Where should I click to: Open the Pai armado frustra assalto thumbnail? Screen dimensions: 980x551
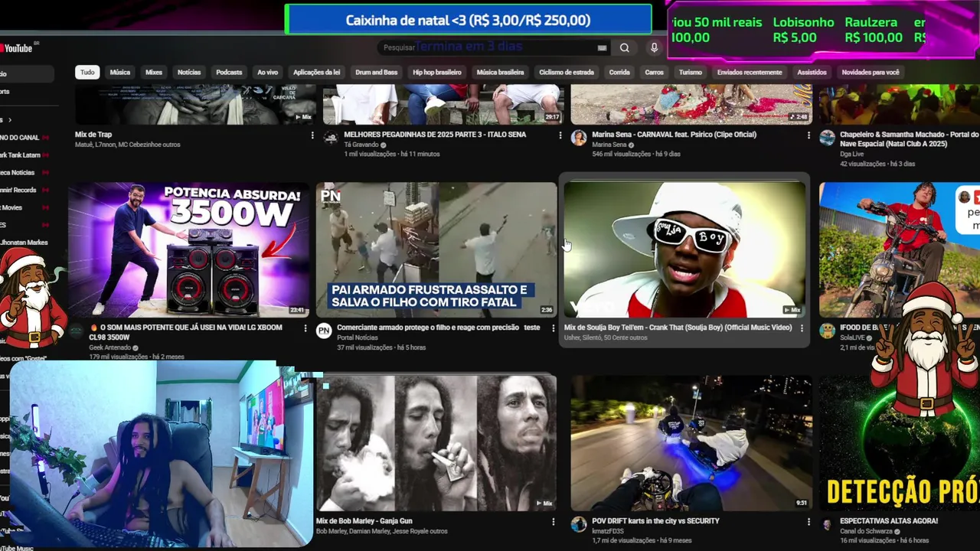coord(436,249)
